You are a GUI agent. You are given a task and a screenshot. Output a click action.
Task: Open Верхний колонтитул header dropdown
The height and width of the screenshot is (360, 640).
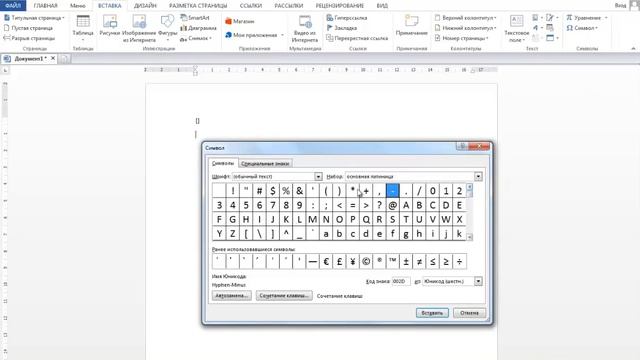465,18
